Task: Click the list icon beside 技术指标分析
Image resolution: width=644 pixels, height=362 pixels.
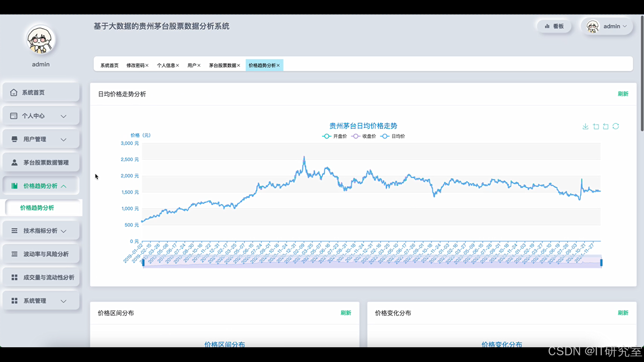Action: tap(14, 231)
